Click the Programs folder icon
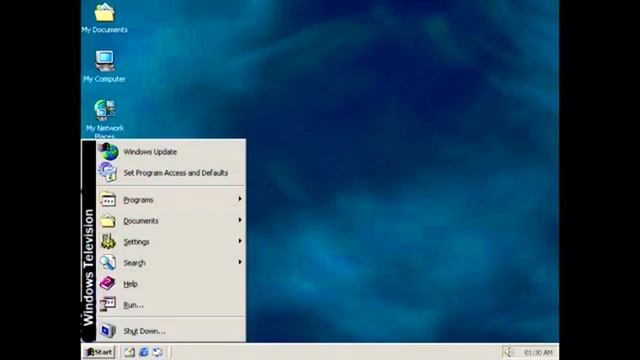 click(108, 200)
